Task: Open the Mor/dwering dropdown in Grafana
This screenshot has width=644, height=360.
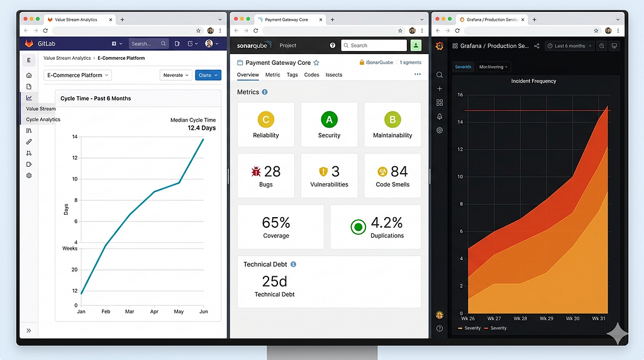Action: [x=493, y=67]
